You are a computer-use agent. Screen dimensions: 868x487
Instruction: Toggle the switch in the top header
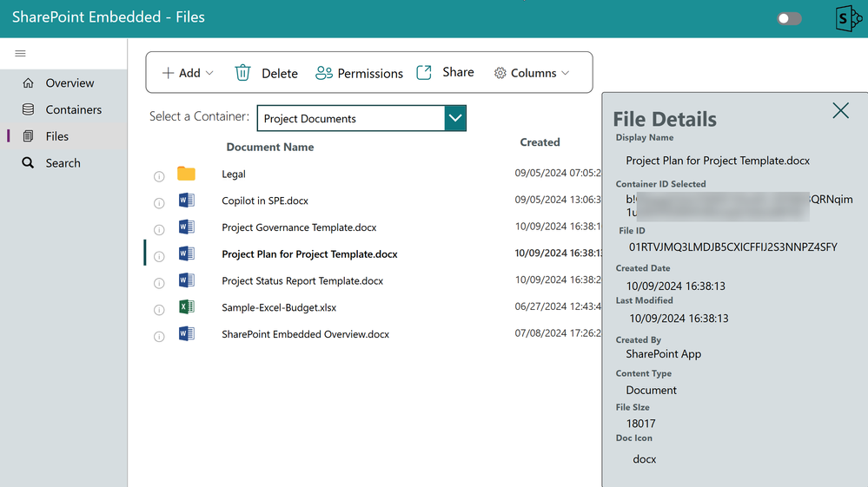tap(790, 19)
